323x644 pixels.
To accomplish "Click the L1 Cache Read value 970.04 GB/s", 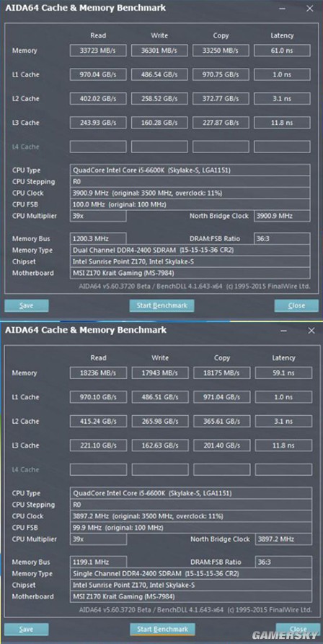I will (98, 74).
